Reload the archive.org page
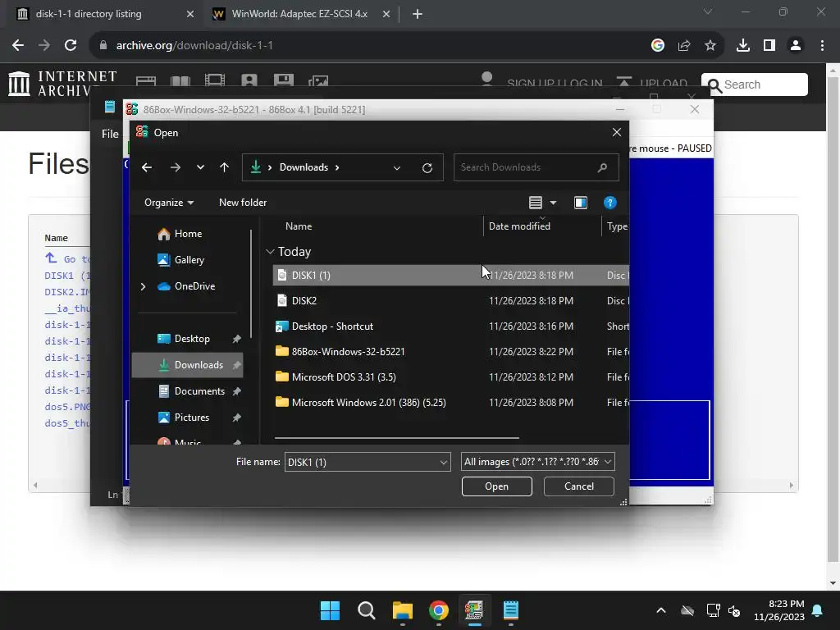This screenshot has width=840, height=630. coord(71,46)
